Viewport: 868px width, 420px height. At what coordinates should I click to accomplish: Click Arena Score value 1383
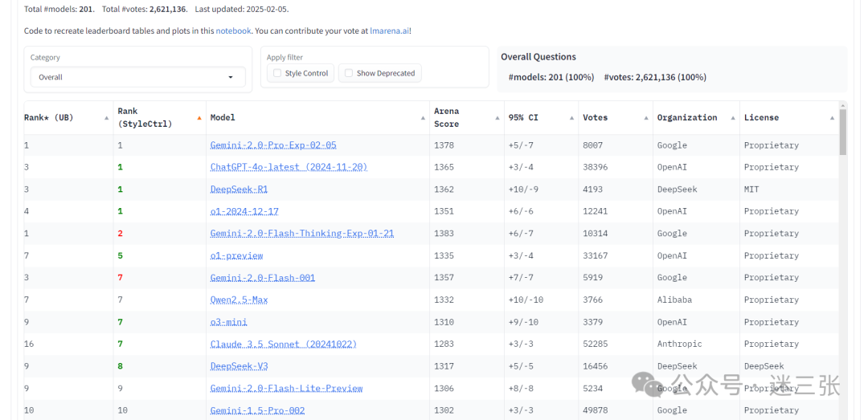[x=444, y=234]
